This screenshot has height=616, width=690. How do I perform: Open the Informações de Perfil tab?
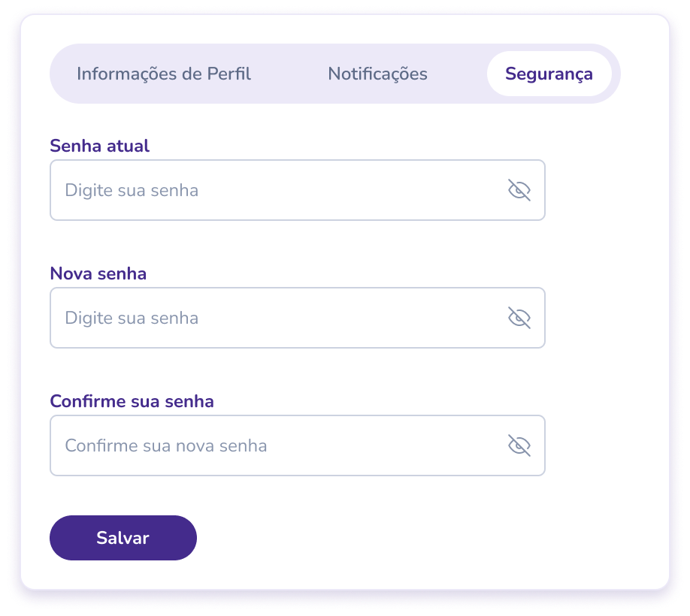click(x=164, y=74)
